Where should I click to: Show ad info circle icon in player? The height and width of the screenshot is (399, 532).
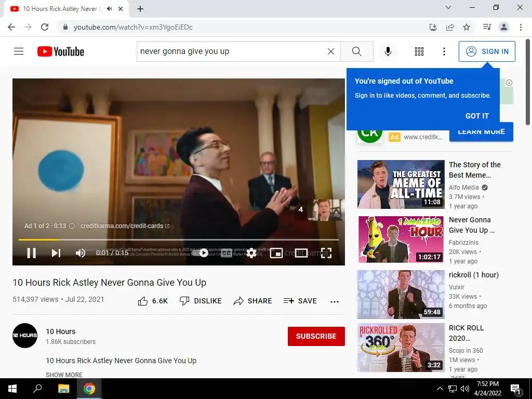click(72, 226)
